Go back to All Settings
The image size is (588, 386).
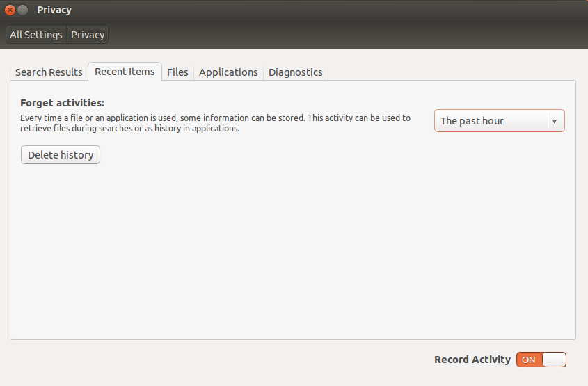coord(36,35)
